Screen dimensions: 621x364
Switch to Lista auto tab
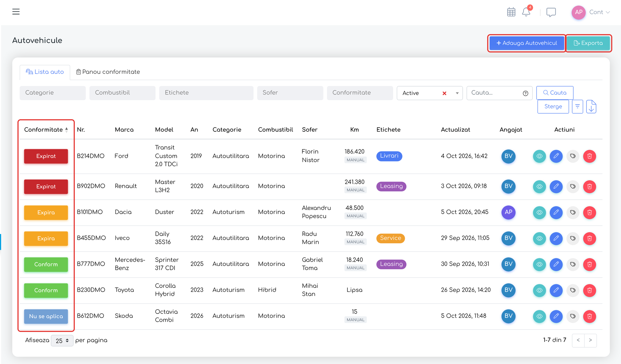pos(45,72)
